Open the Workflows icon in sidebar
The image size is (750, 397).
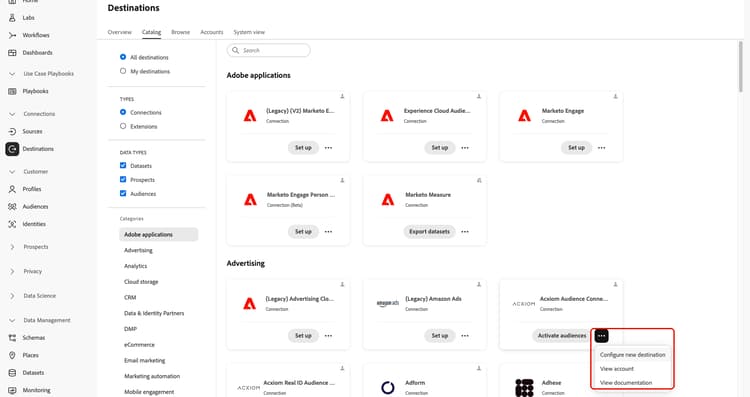tap(12, 35)
